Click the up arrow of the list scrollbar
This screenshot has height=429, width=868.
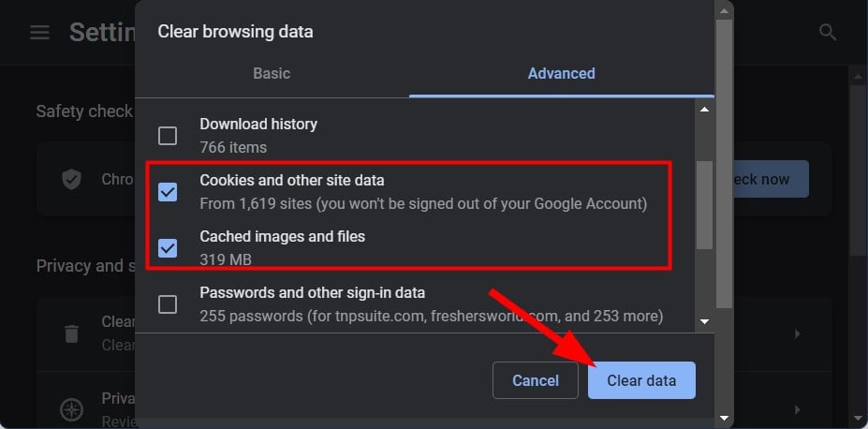tap(704, 110)
